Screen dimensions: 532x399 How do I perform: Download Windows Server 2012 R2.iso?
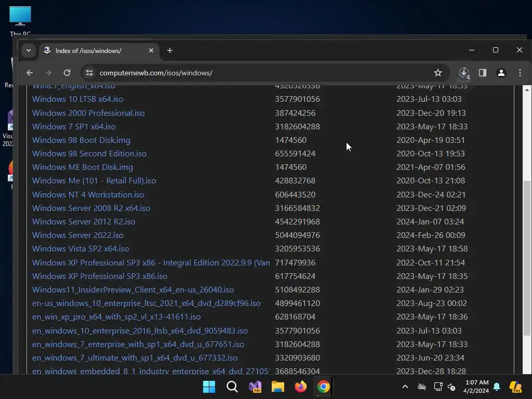tap(84, 222)
